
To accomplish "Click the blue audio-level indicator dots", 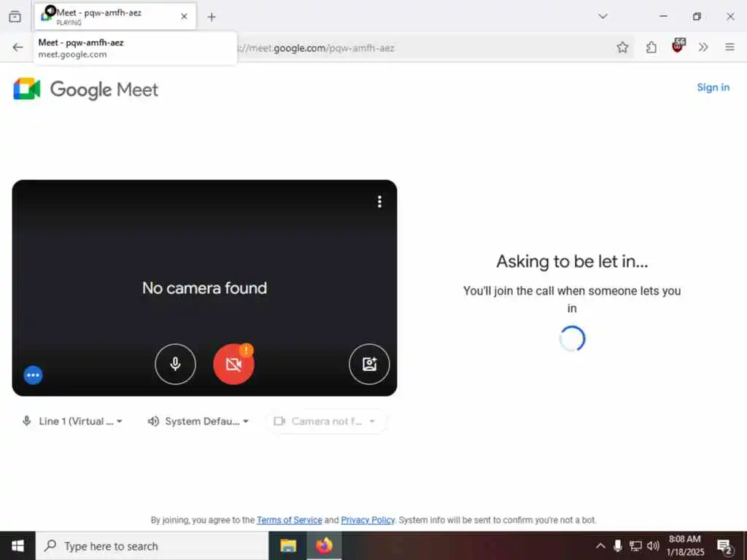I will point(33,376).
